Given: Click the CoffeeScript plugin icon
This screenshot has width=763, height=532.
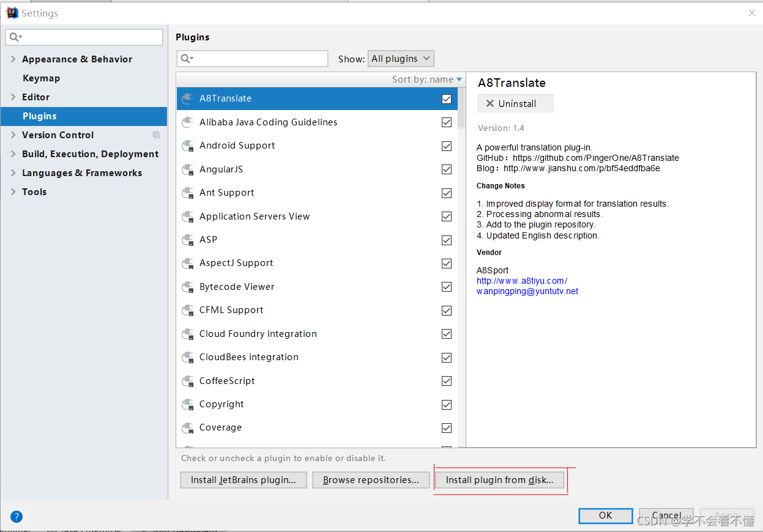Looking at the screenshot, I should click(188, 382).
